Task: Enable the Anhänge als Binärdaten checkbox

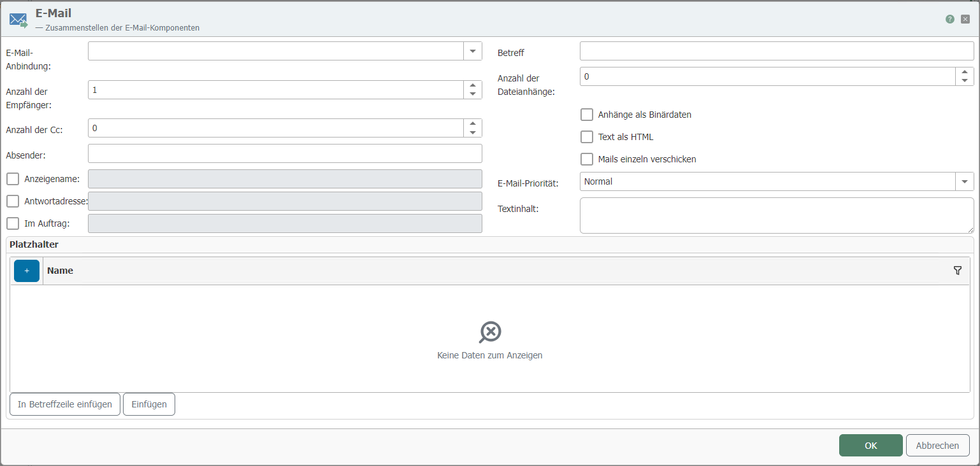Action: [x=586, y=115]
